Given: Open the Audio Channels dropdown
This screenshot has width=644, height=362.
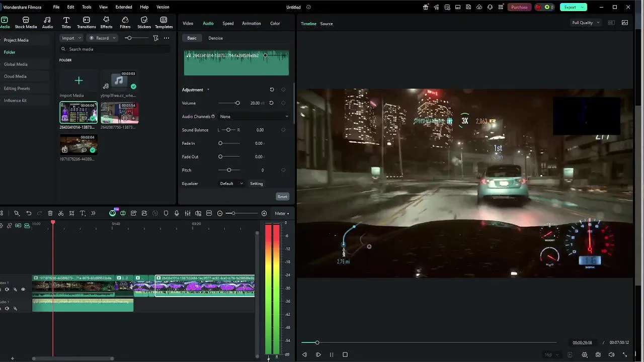Looking at the screenshot, I should click(254, 117).
